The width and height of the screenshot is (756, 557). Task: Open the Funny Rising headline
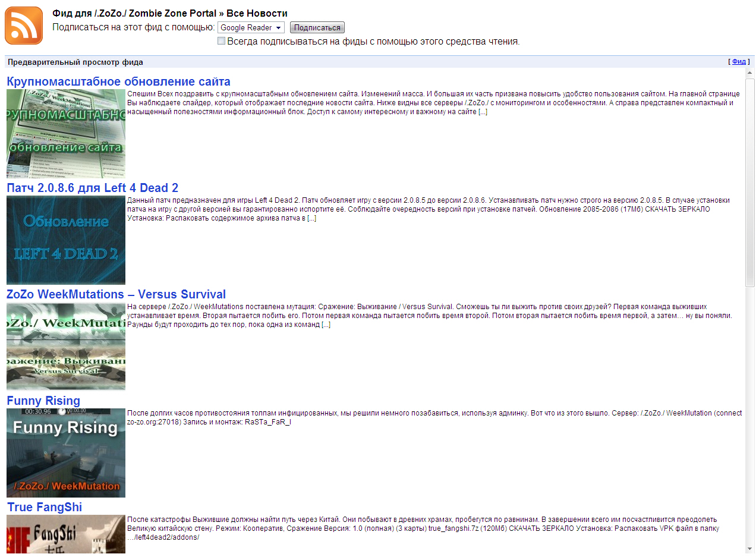pyautogui.click(x=43, y=401)
